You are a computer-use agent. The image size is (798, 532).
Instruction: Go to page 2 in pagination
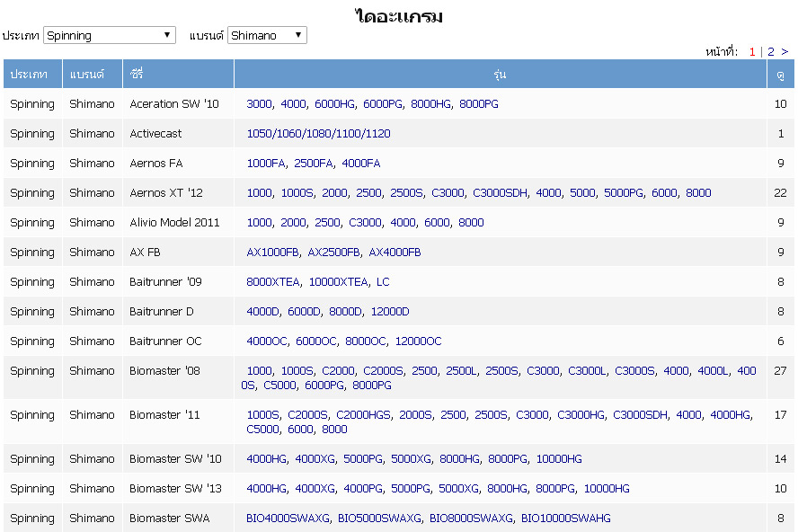770,52
